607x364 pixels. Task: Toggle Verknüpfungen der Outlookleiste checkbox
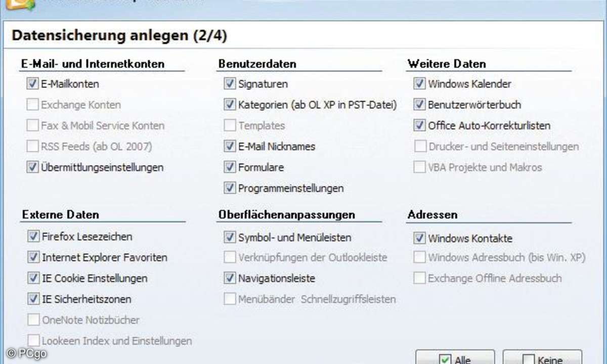(230, 257)
